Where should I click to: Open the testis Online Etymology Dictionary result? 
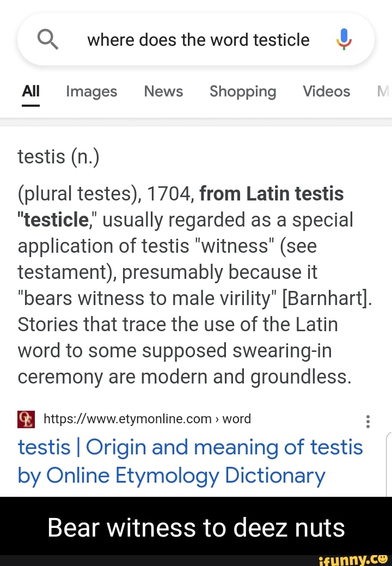point(191,461)
